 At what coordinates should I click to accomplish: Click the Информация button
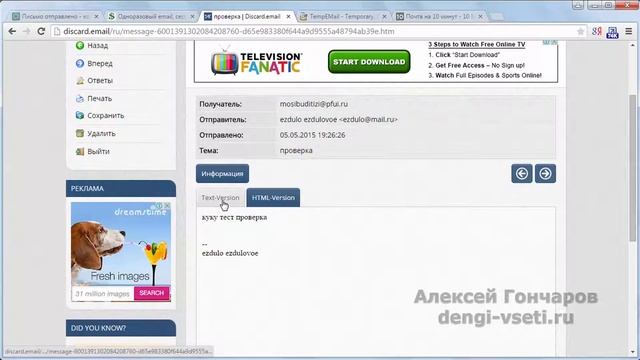222,173
